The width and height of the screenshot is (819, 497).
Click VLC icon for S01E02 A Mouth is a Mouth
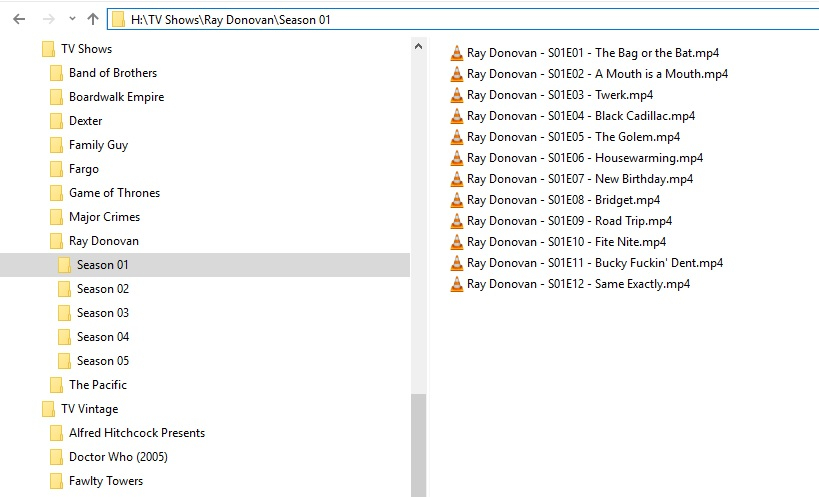pyautogui.click(x=457, y=74)
